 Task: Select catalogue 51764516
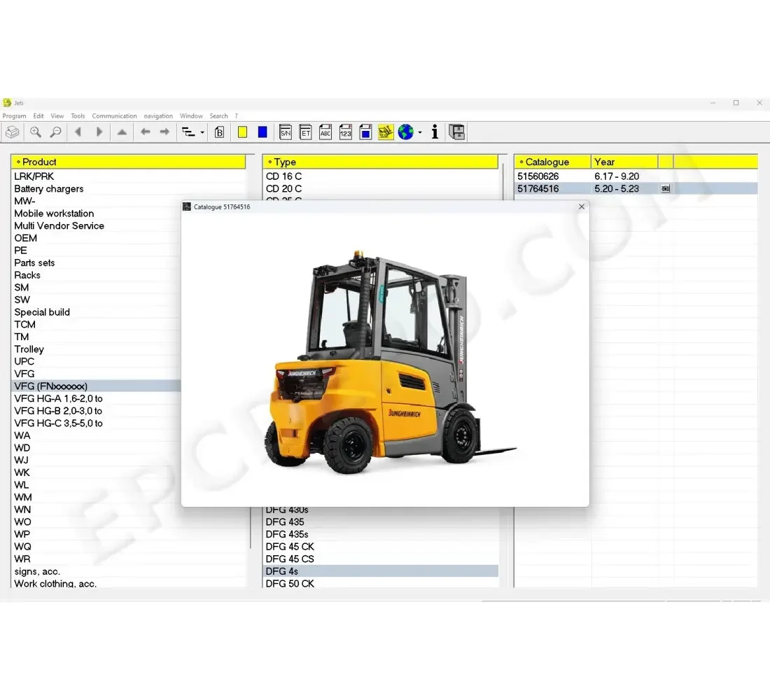coord(538,188)
